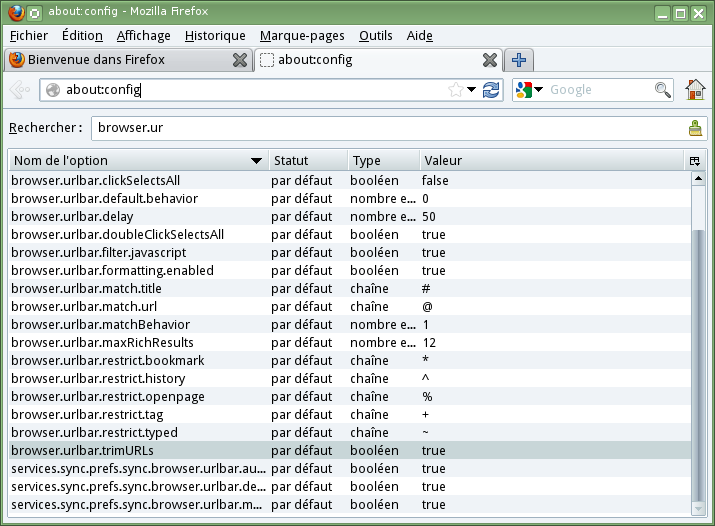Viewport: 715px width, 526px height.
Task: Sort by the Nom de l'option header
Action: [138, 161]
